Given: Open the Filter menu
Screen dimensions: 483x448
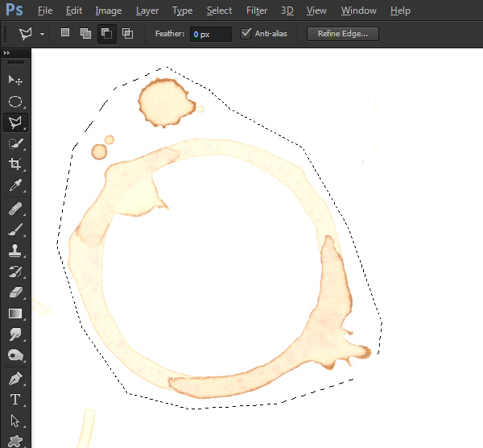Looking at the screenshot, I should click(x=257, y=10).
